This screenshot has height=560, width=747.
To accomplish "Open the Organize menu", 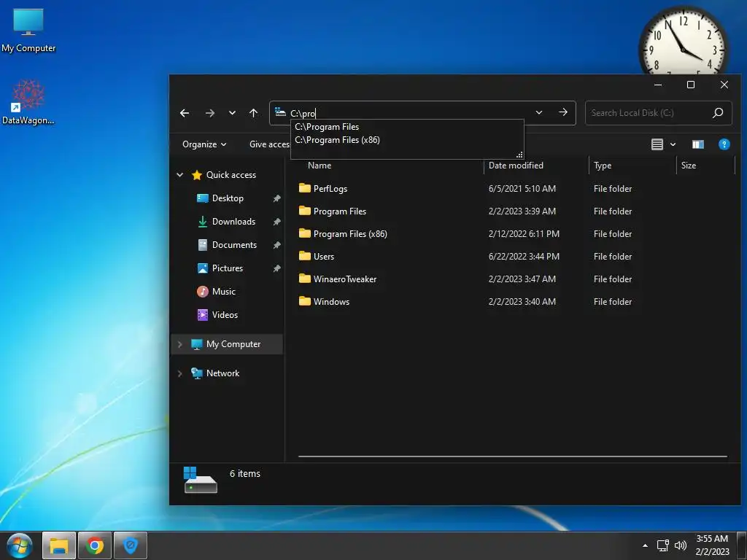I will (204, 144).
